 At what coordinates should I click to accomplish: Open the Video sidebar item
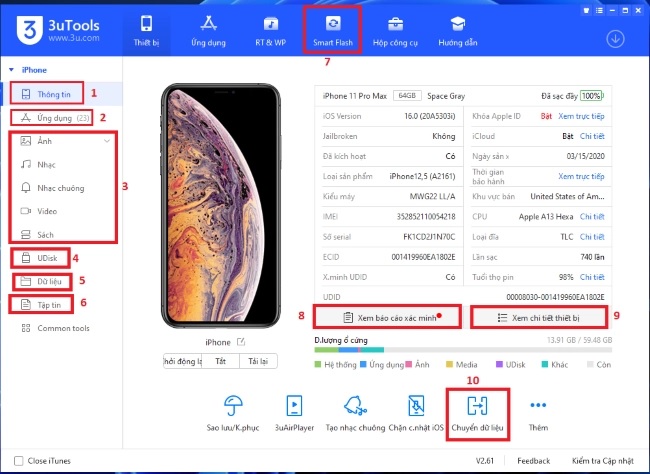[39, 211]
